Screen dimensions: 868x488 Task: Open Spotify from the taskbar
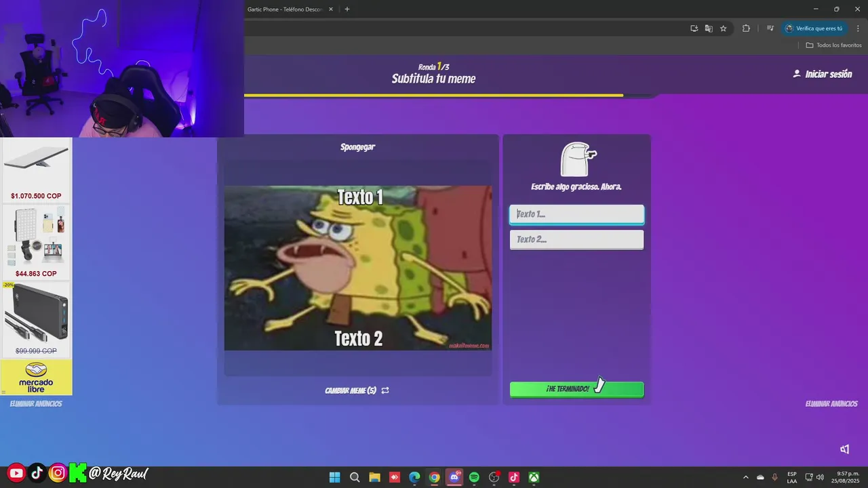(474, 477)
